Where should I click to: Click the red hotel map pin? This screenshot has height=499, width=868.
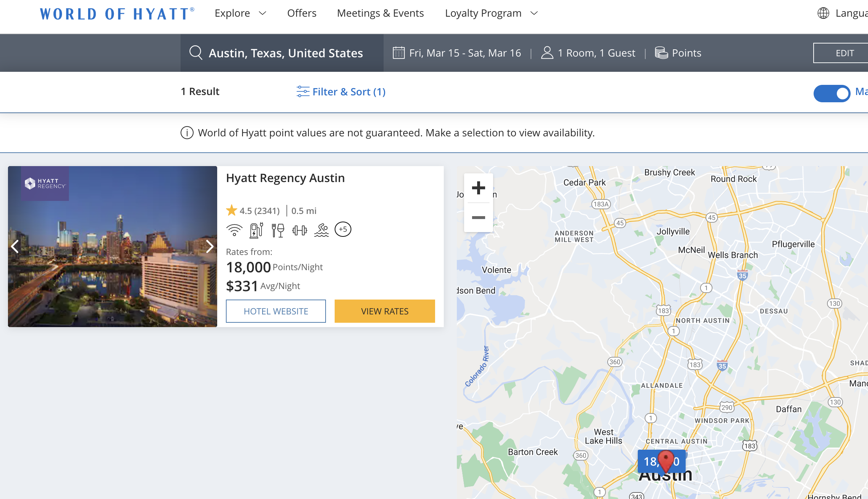coord(666,461)
